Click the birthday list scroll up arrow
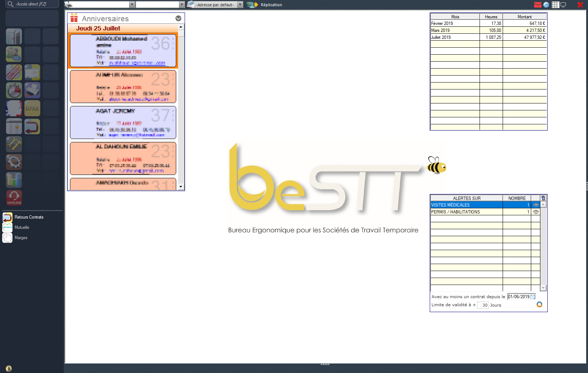 pos(181,28)
